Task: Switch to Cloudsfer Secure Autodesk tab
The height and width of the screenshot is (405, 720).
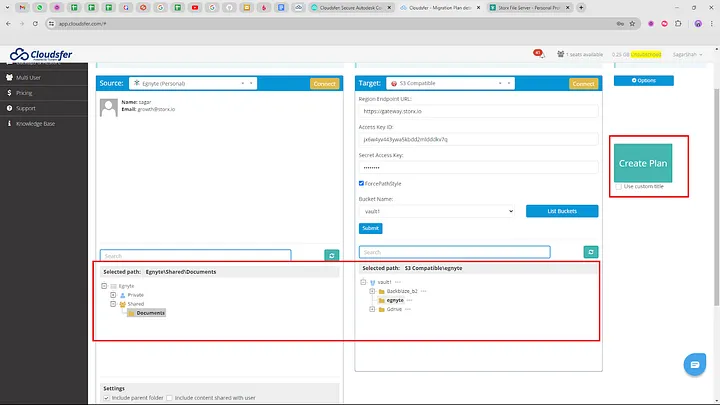Action: [351, 7]
